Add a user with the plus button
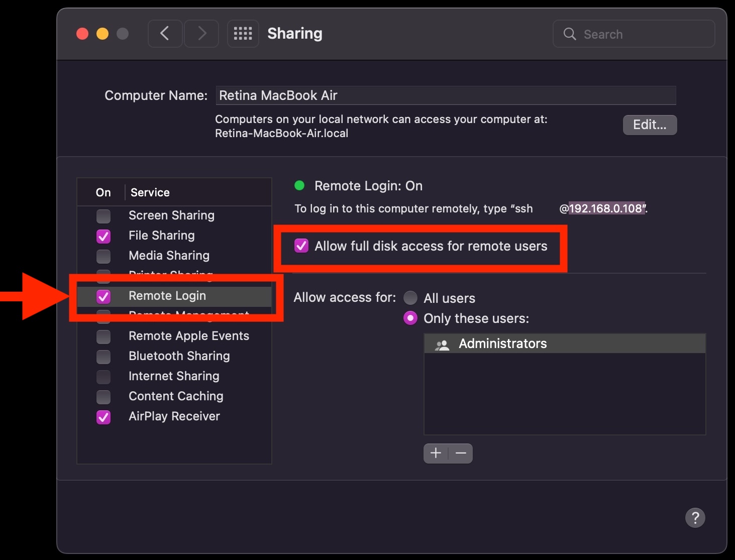The image size is (735, 560). coord(436,454)
